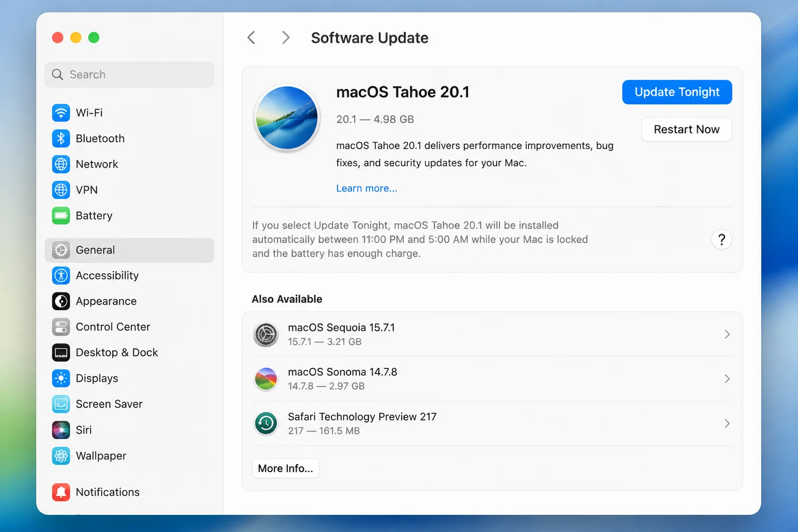Expand the Safari Technology Preview 217 chevron
The height and width of the screenshot is (532, 798).
tap(727, 423)
